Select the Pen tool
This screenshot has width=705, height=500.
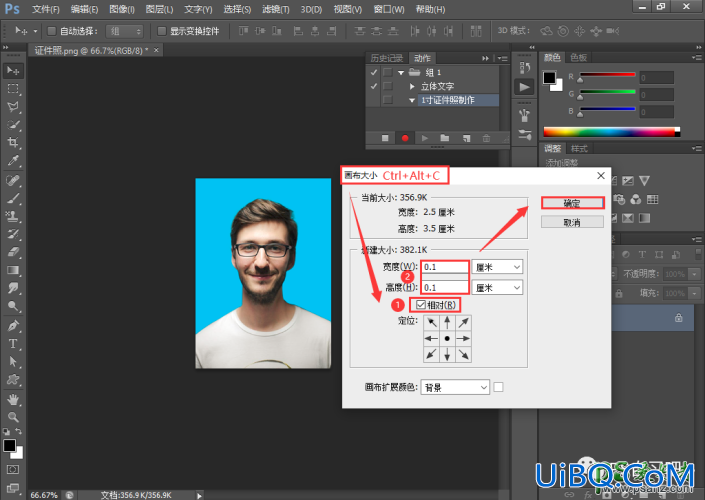point(13,326)
